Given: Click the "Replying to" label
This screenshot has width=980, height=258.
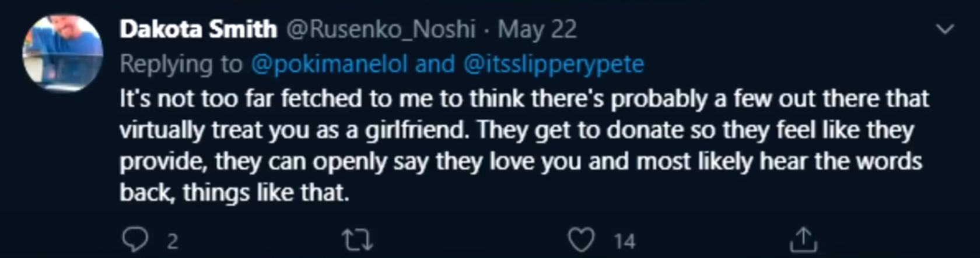Looking at the screenshot, I should click(x=181, y=64).
